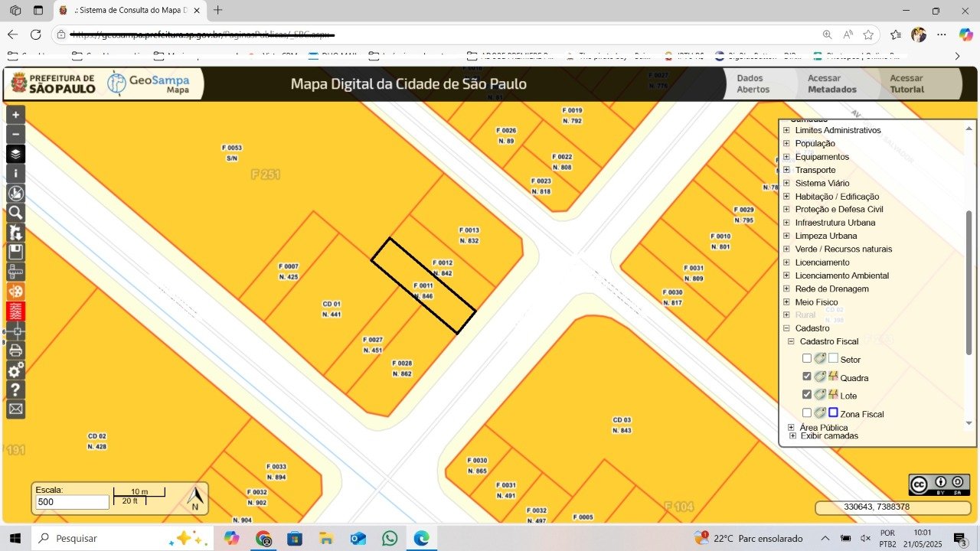Open the Copilot sidebar icon
Image resolution: width=980 pixels, height=551 pixels.
point(966,34)
